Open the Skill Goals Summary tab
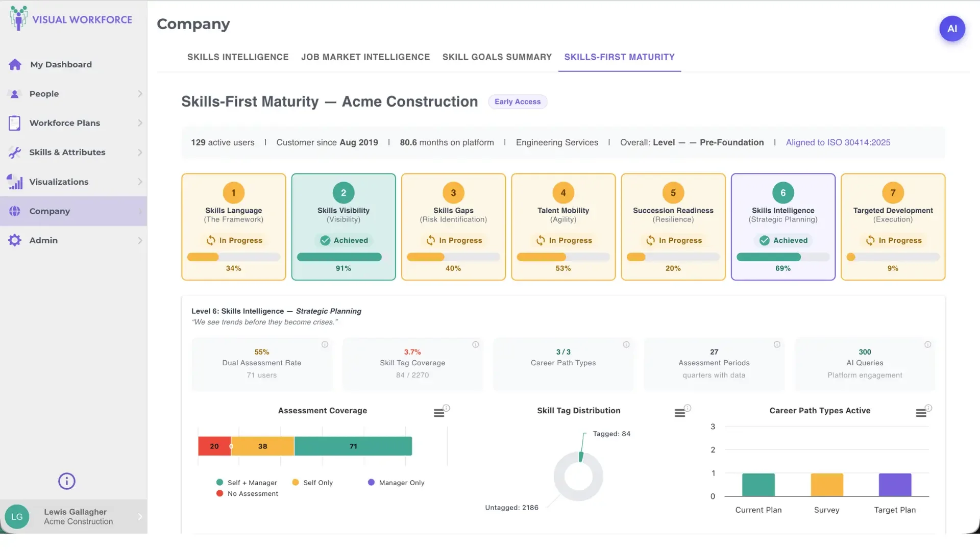 pyautogui.click(x=497, y=57)
